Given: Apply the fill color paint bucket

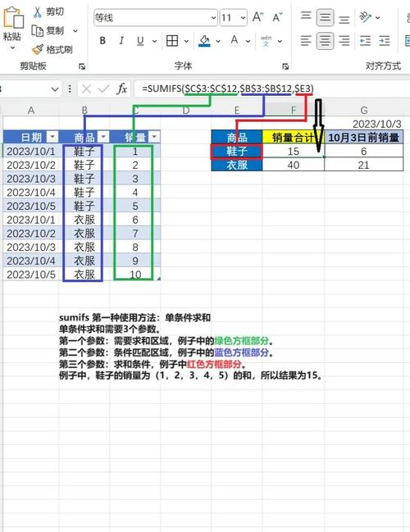Looking at the screenshot, I should 204,41.
